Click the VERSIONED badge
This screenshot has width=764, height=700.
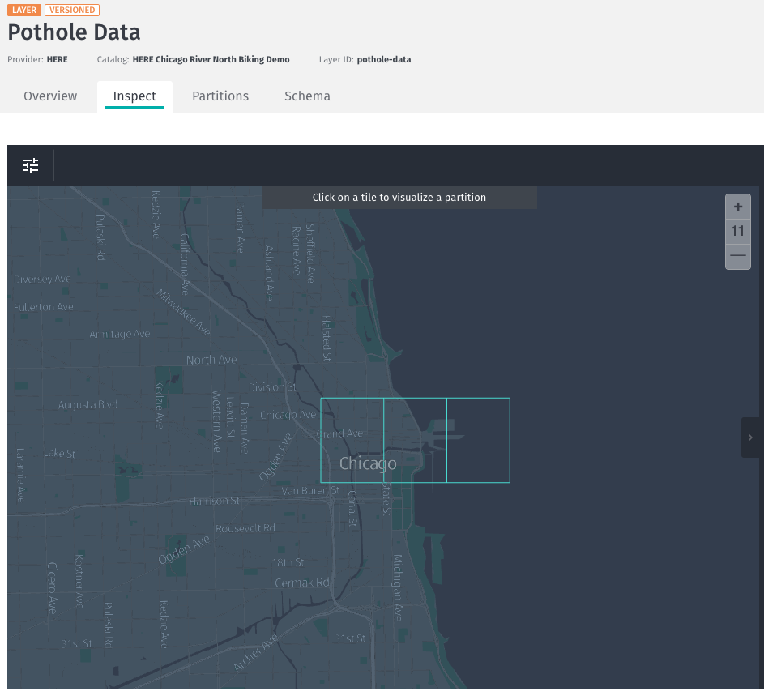(72, 10)
